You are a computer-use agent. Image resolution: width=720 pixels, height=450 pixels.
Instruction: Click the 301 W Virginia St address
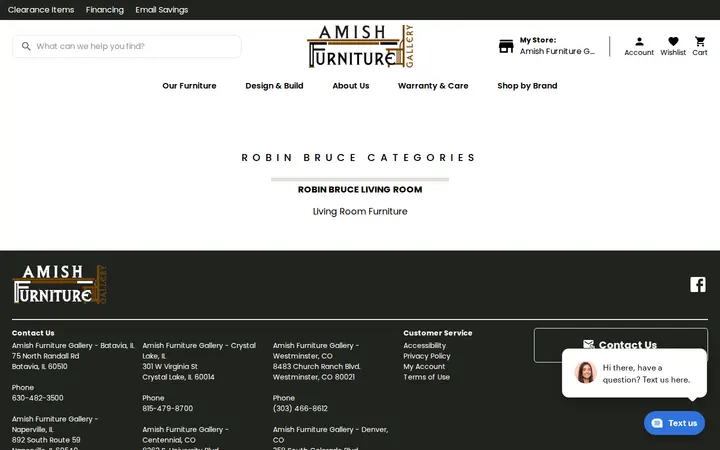point(170,367)
